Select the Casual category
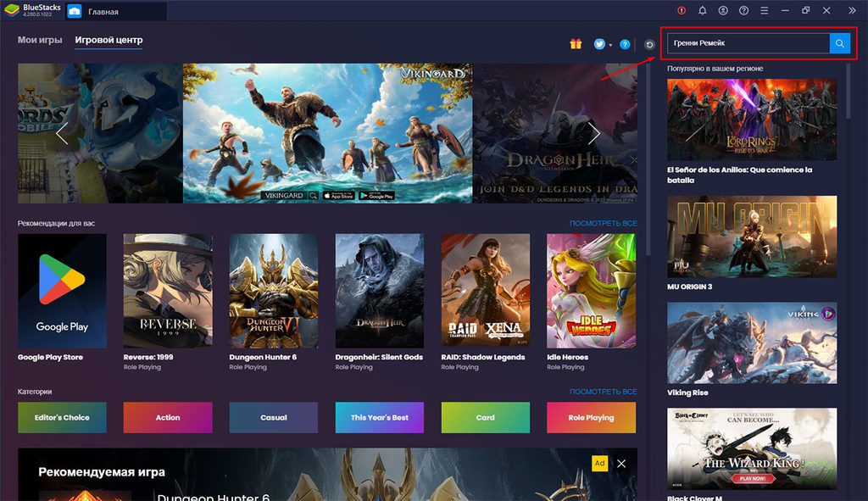Viewport: 868px width, 501px height. tap(274, 417)
